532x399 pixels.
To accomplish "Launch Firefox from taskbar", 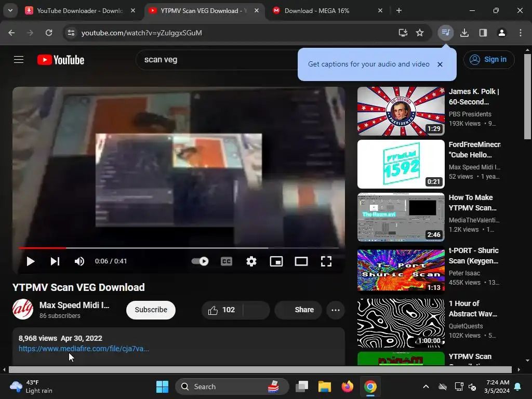I will 347,387.
